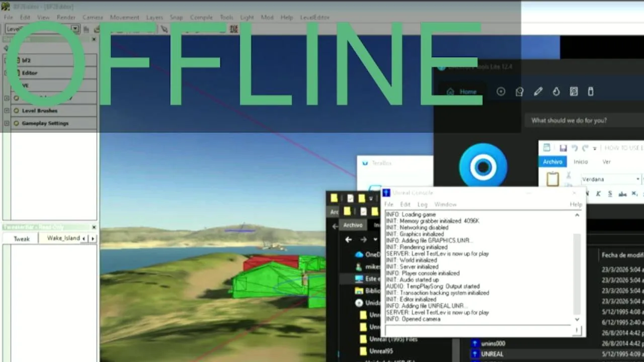Open the Layers menu in BF2Editor
This screenshot has width=644, height=362.
154,17
